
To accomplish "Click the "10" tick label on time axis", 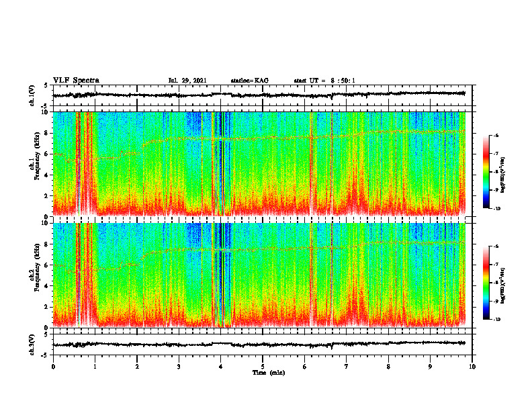I will [x=472, y=367].
